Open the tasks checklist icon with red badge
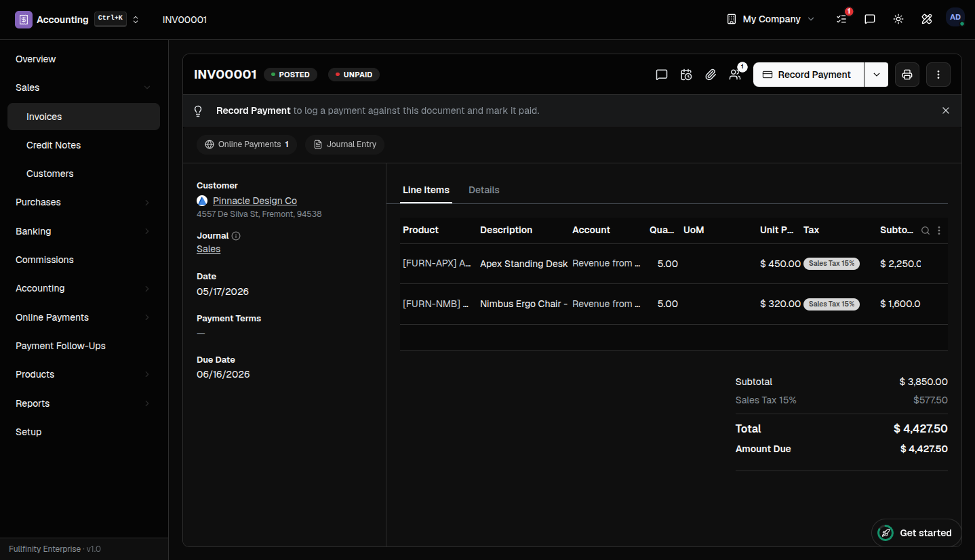Viewport: 975px width, 560px height. click(x=842, y=19)
